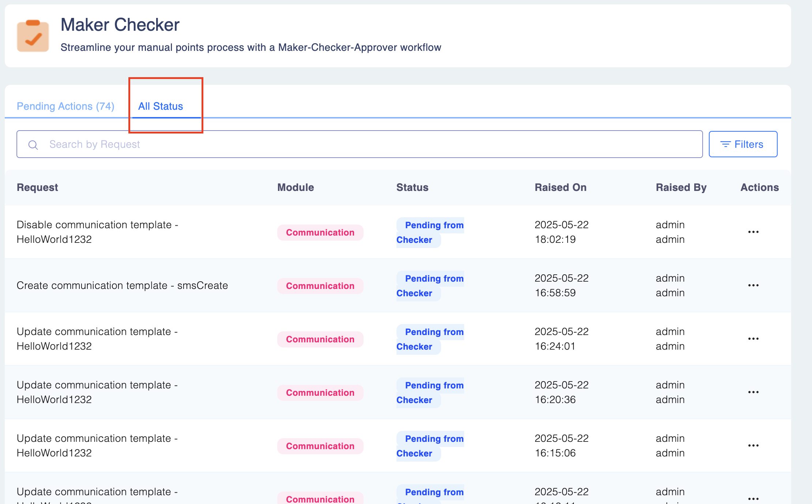Screen dimensions: 812x504
Task: Open three-dot menu in last partially visible row
Action: (753, 499)
